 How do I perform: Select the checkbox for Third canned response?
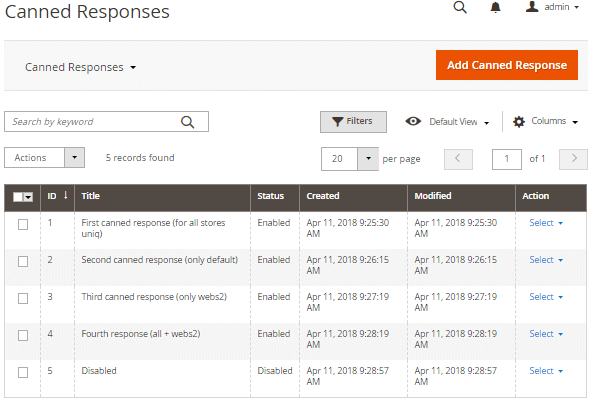(x=23, y=299)
